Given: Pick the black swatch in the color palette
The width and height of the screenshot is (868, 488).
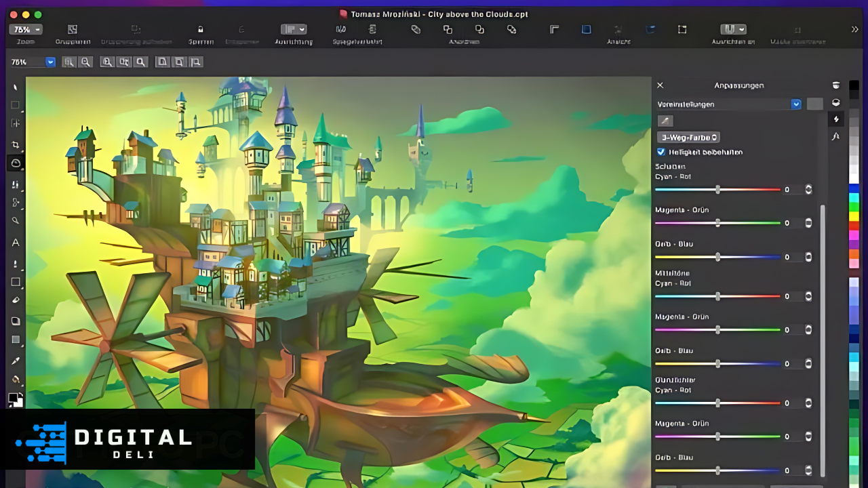Looking at the screenshot, I should (x=854, y=85).
